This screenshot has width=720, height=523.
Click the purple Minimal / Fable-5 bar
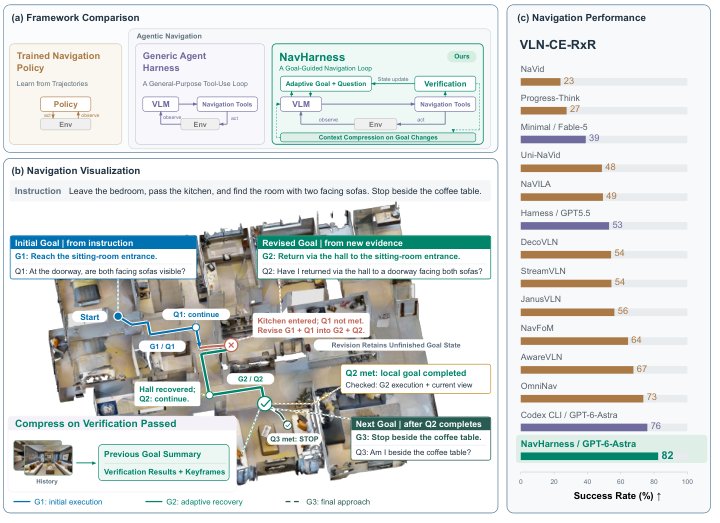click(553, 139)
